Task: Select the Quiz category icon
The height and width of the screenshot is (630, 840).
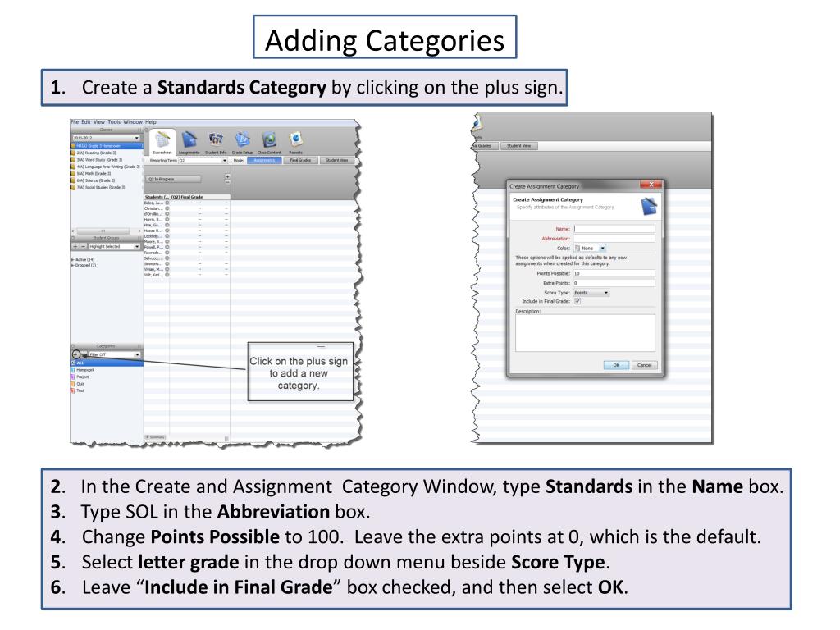Action: pyautogui.click(x=73, y=384)
